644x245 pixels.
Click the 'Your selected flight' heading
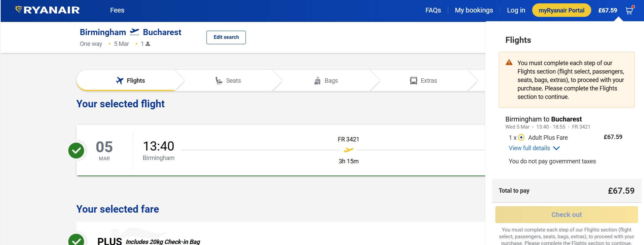pyautogui.click(x=120, y=104)
